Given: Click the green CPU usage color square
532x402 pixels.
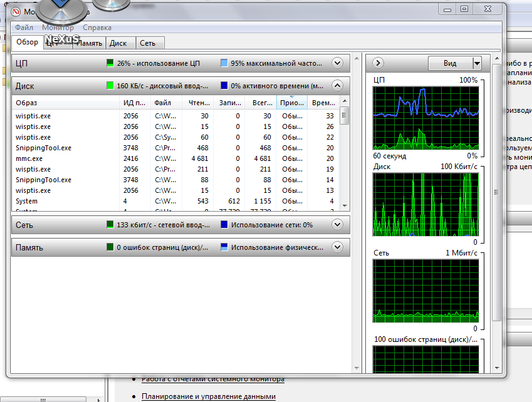Looking at the screenshot, I should tap(110, 63).
